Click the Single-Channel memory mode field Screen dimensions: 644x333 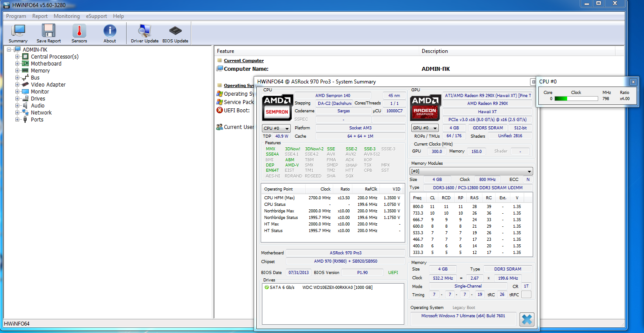point(468,286)
